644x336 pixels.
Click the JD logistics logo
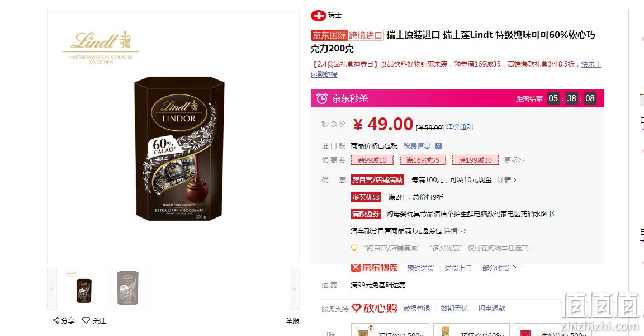pos(374,268)
